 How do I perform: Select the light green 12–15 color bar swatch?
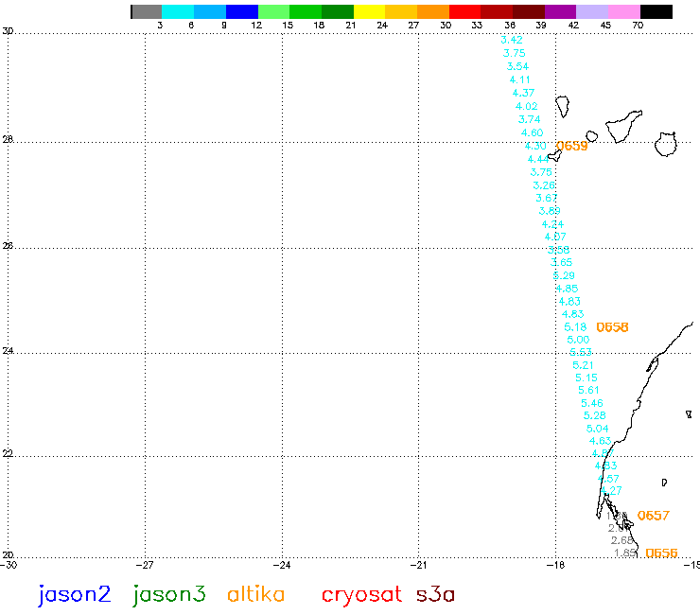[x=273, y=11]
